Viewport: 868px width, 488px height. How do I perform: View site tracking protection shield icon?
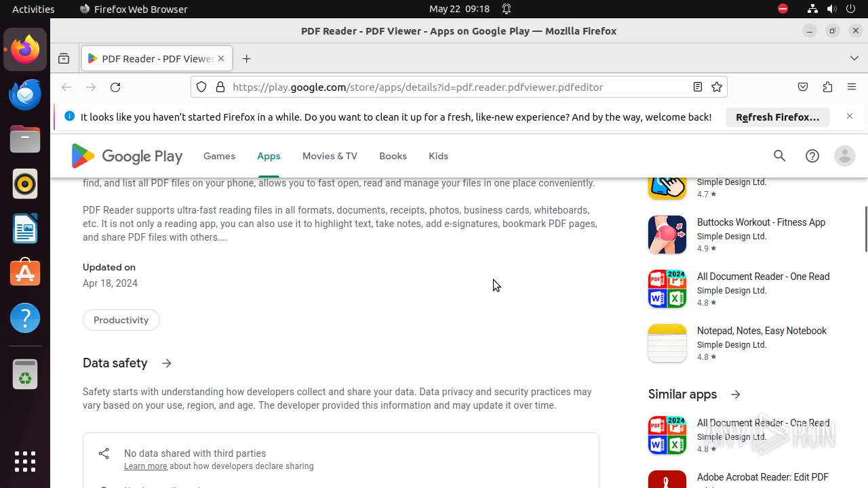201,87
